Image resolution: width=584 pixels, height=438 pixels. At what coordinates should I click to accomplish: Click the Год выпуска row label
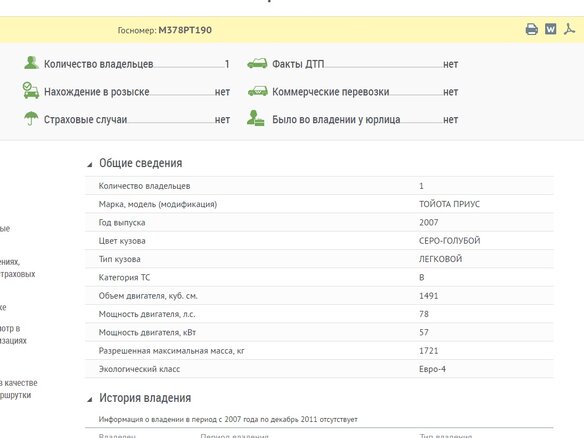122,223
